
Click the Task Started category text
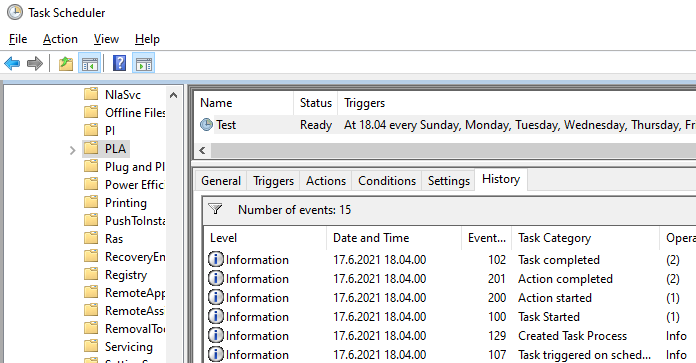(549, 317)
